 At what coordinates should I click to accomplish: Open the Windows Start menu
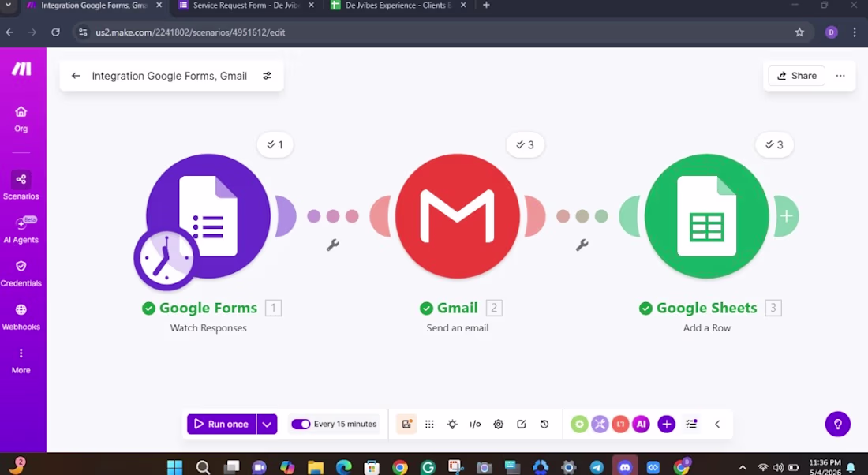pos(175,467)
